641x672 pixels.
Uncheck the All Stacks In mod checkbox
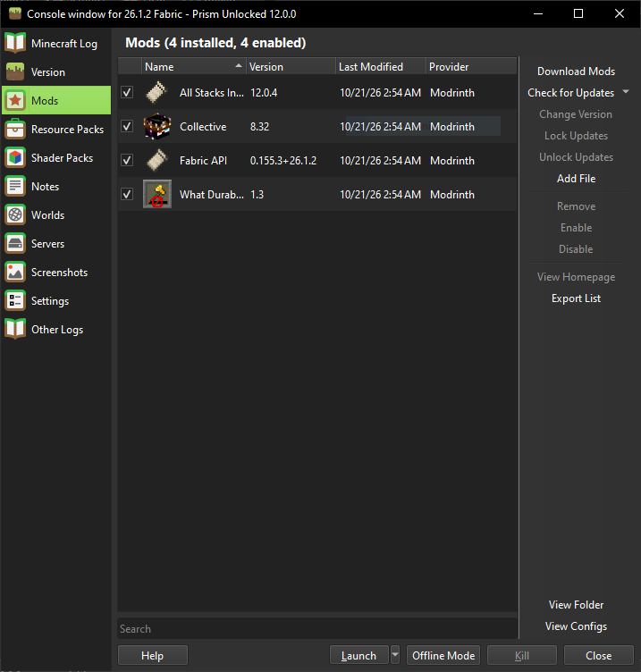coord(127,92)
